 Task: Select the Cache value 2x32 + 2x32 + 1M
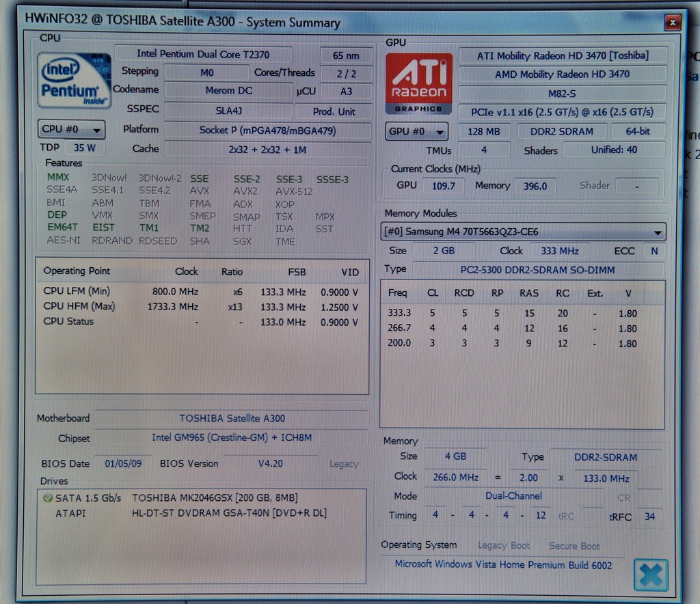point(267,150)
